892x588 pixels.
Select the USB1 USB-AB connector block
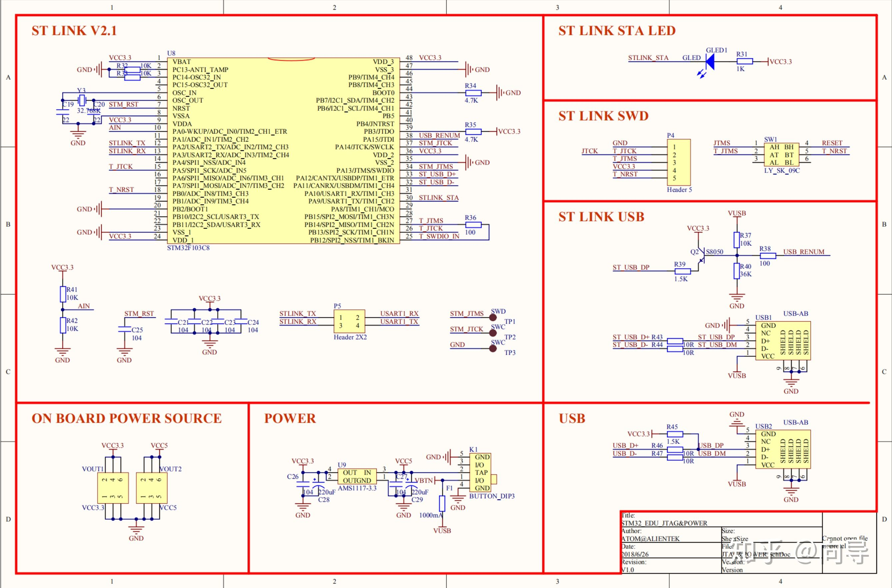click(x=783, y=340)
